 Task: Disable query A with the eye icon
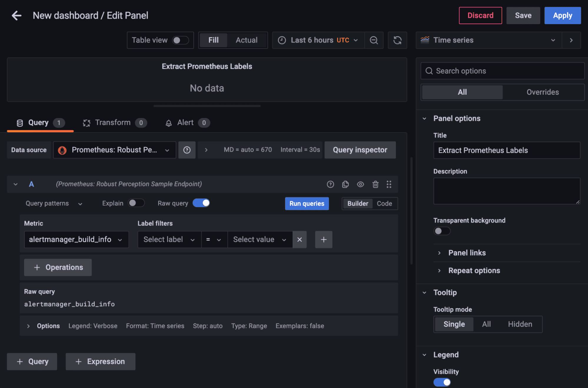coord(360,184)
